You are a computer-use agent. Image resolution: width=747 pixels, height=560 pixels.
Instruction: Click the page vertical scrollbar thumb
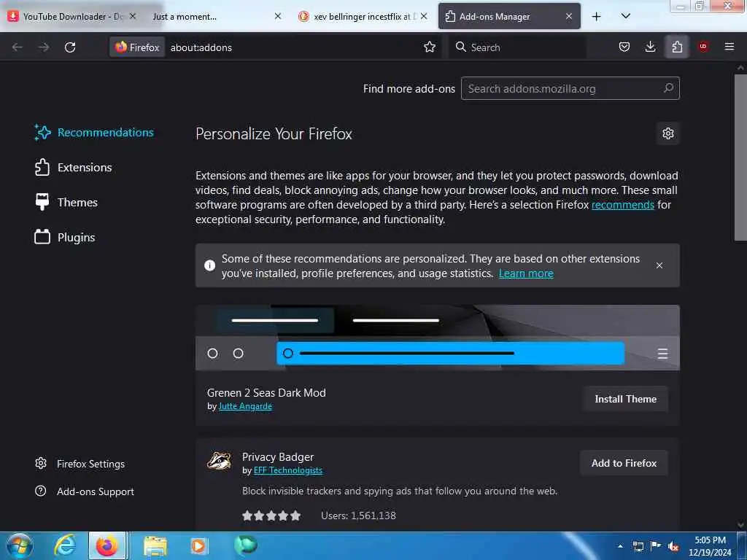(740, 157)
